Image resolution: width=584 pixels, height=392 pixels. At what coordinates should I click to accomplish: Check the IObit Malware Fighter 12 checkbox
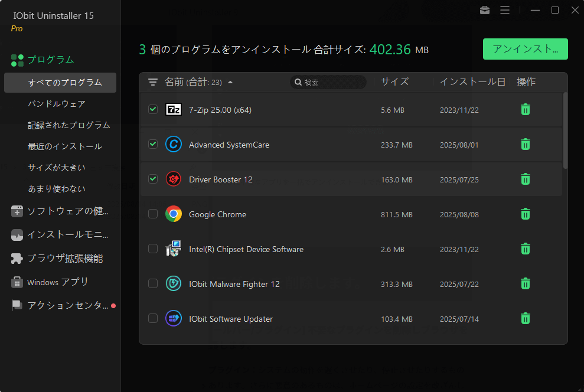153,284
